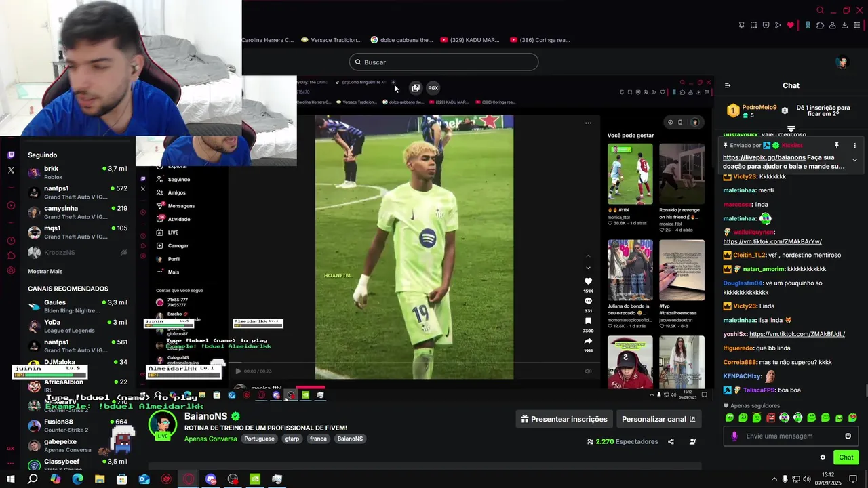Click the TikTok save bookmark icon

pyautogui.click(x=588, y=321)
